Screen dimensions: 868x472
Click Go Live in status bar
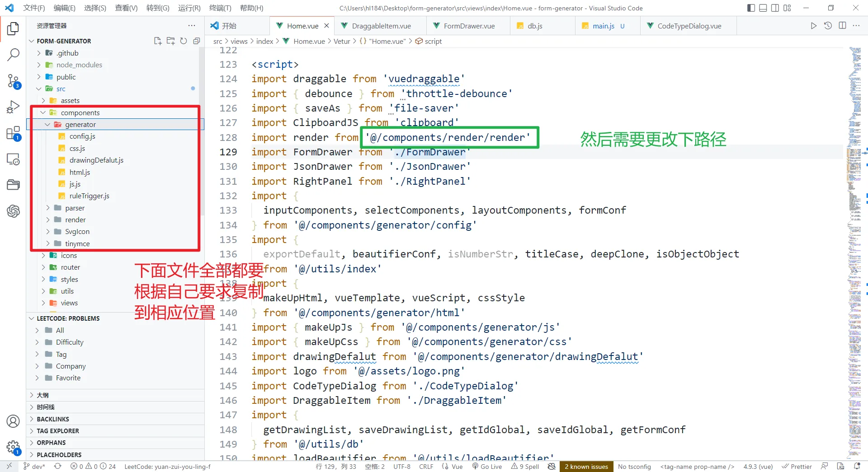[x=487, y=467]
